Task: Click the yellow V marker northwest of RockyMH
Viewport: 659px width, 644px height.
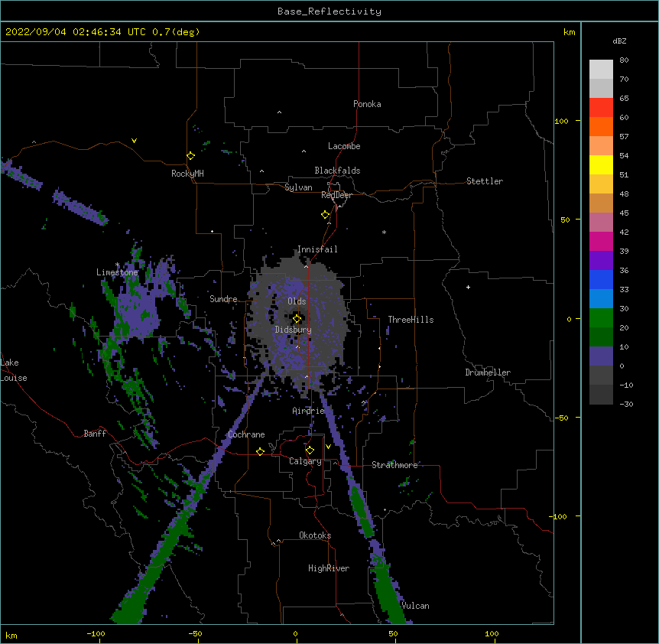Action: coord(134,141)
